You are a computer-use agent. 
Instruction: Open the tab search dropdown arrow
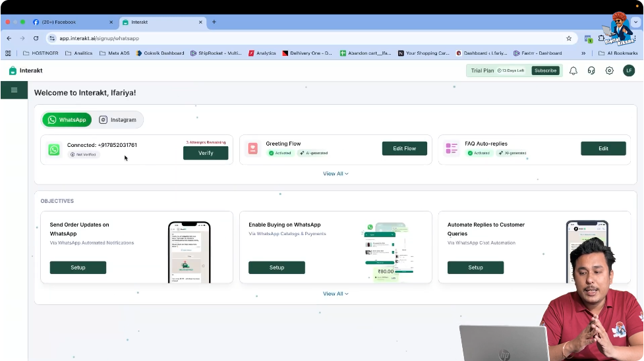(635, 22)
